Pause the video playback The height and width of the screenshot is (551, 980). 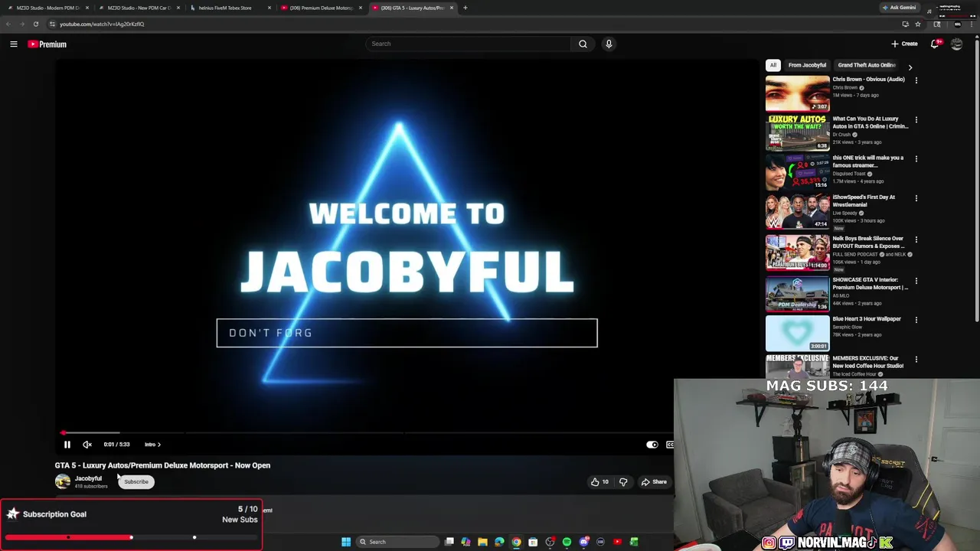pyautogui.click(x=67, y=444)
